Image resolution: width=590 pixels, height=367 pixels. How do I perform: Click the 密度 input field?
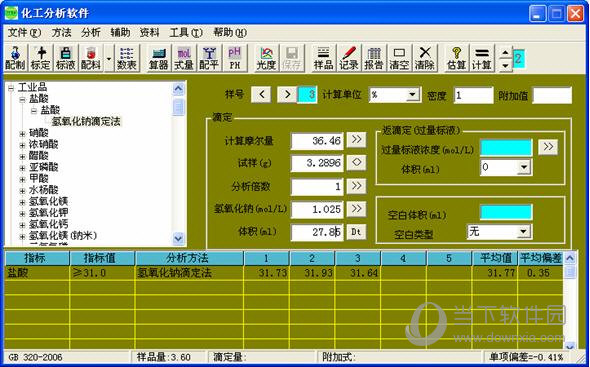coord(473,95)
